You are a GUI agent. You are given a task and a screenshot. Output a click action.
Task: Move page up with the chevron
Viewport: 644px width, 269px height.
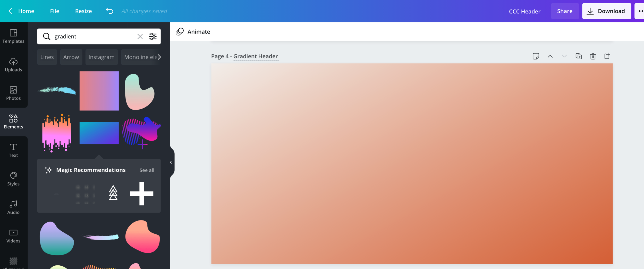point(550,56)
